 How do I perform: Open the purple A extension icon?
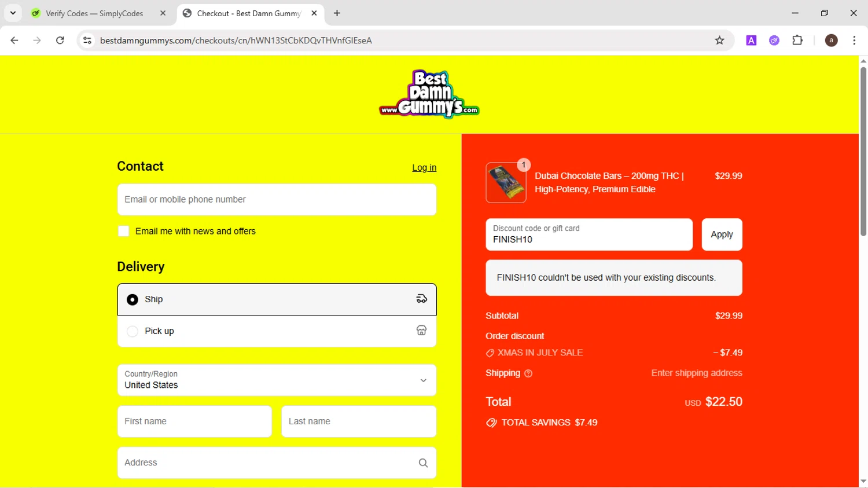click(x=751, y=41)
